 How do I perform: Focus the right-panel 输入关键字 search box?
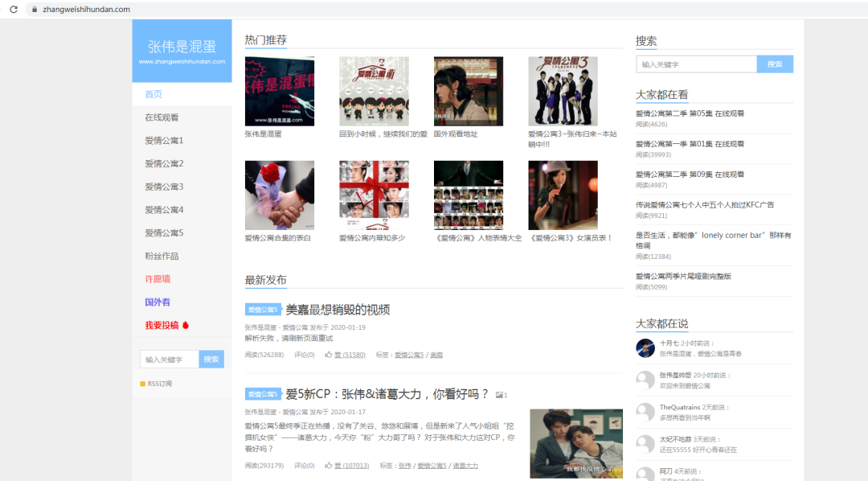[x=696, y=64]
